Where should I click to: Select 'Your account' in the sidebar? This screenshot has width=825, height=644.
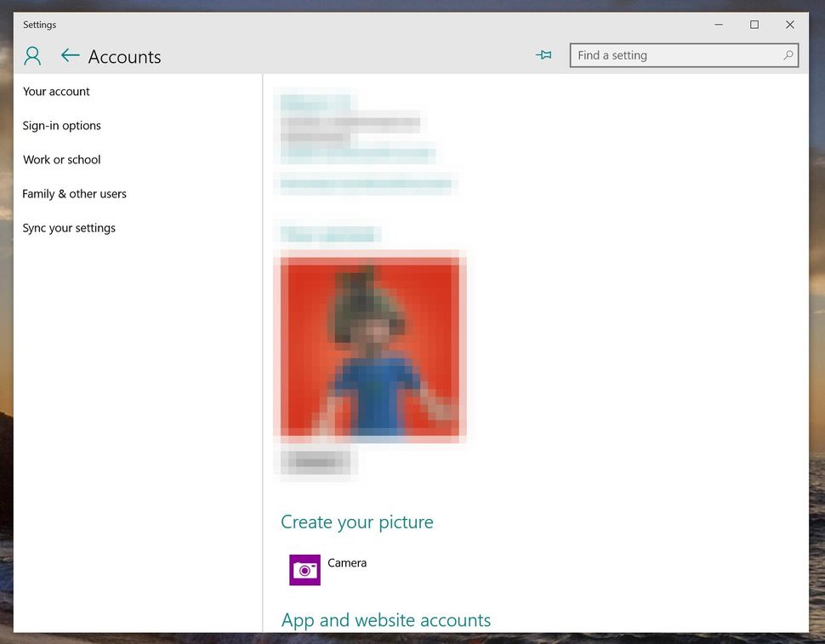click(56, 91)
